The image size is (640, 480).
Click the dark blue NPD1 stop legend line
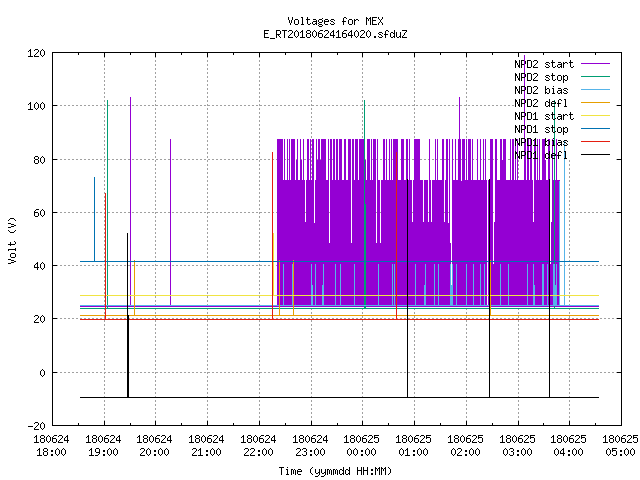tap(595, 129)
